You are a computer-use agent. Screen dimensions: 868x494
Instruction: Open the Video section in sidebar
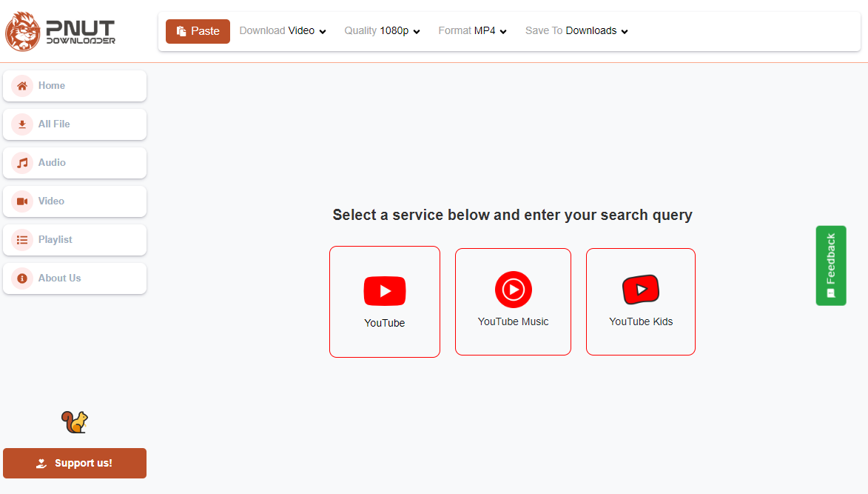[x=75, y=201]
